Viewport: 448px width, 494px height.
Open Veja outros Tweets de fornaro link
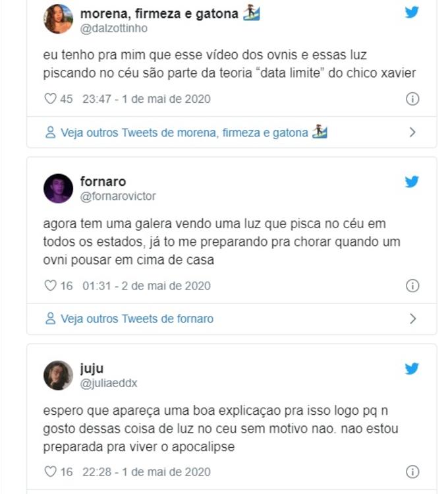point(129,319)
